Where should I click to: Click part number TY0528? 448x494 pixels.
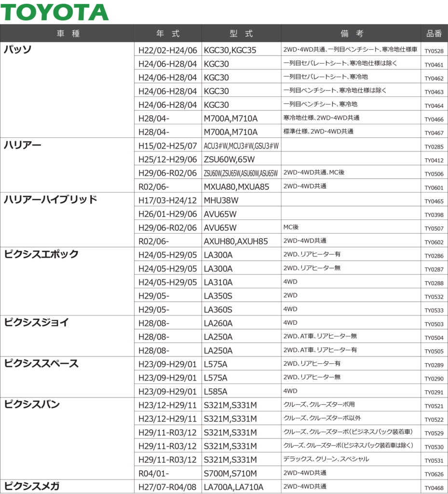click(x=434, y=51)
